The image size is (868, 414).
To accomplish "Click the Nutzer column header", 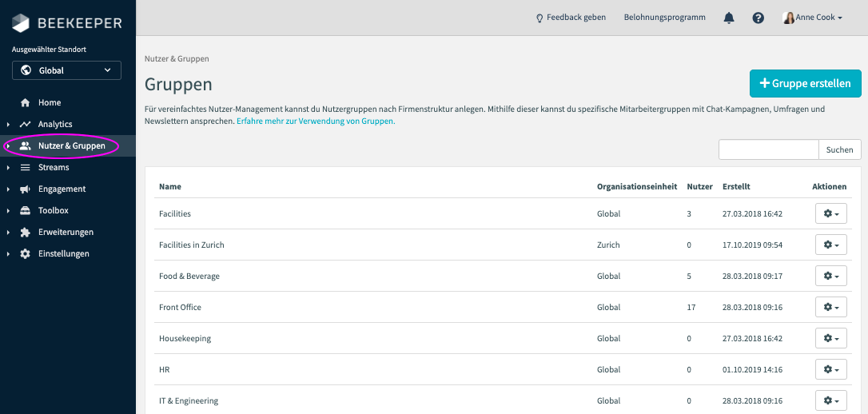I will coord(699,187).
